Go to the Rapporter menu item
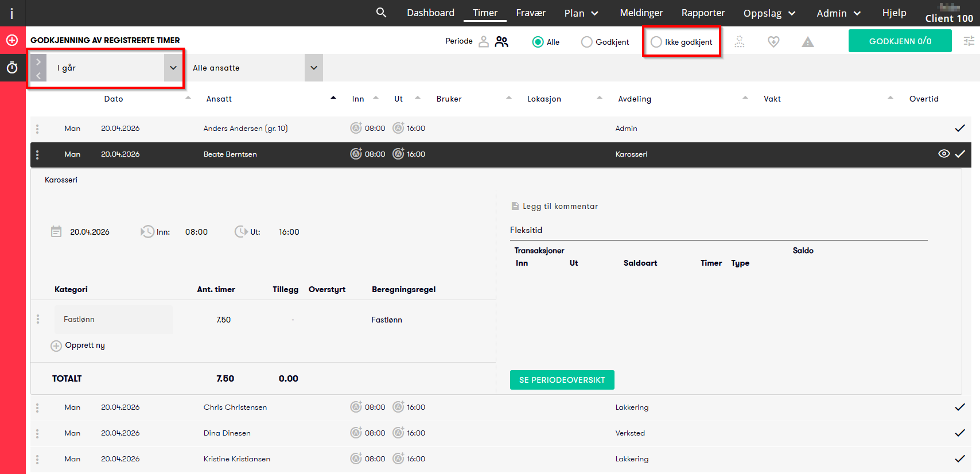980x474 pixels. pos(703,13)
